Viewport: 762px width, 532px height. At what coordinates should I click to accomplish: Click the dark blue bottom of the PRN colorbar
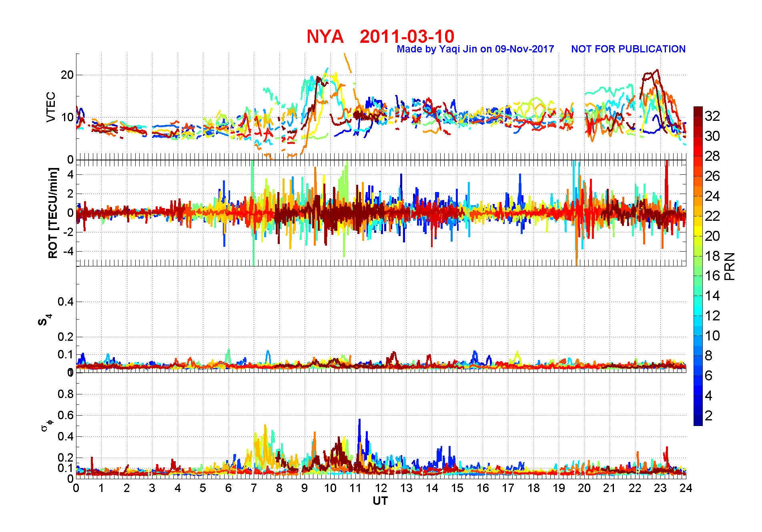click(698, 421)
